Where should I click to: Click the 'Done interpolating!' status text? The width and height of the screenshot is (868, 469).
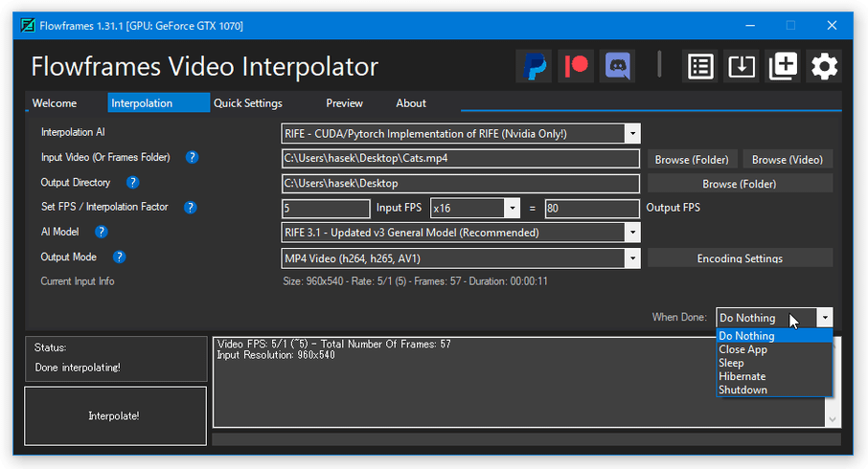(x=78, y=368)
